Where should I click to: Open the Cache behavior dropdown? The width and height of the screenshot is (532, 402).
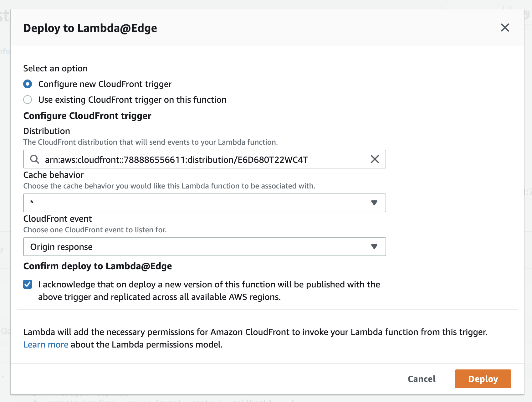pos(205,203)
